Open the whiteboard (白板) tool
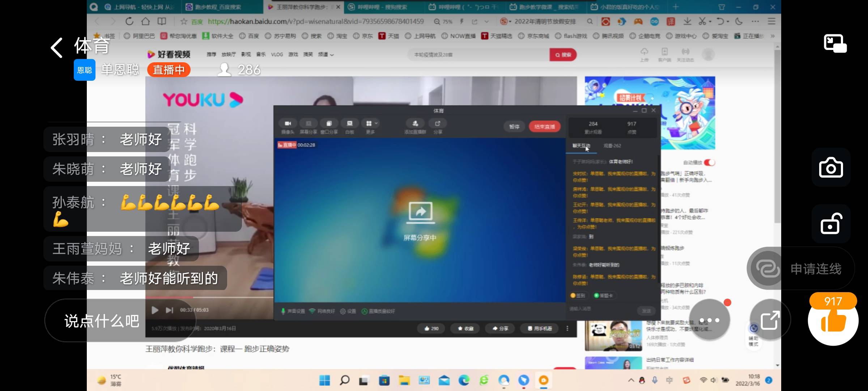This screenshot has width=868, height=391. tap(349, 123)
